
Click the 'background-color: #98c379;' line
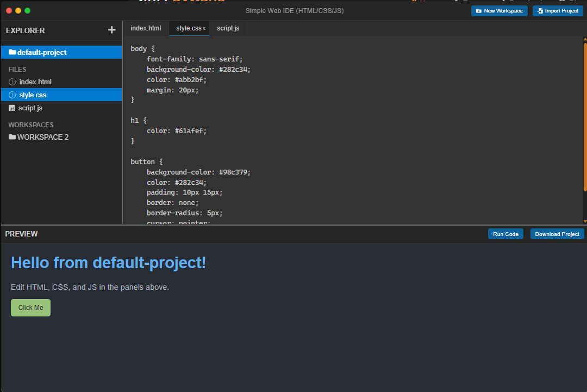pos(198,172)
